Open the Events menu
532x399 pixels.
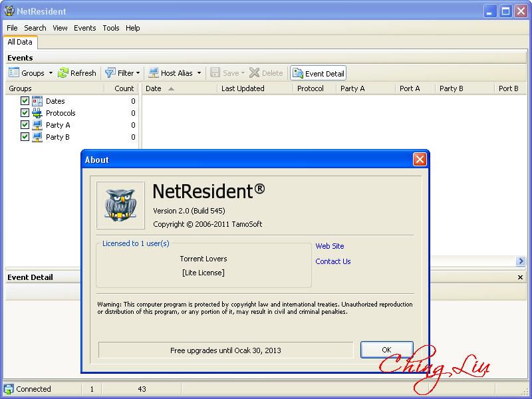(x=84, y=28)
